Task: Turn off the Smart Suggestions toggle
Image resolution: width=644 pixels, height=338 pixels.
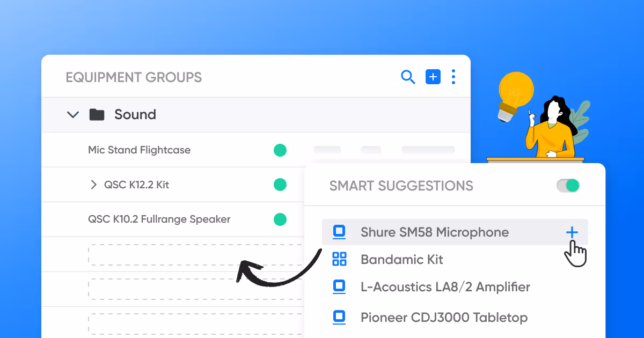Action: (568, 186)
